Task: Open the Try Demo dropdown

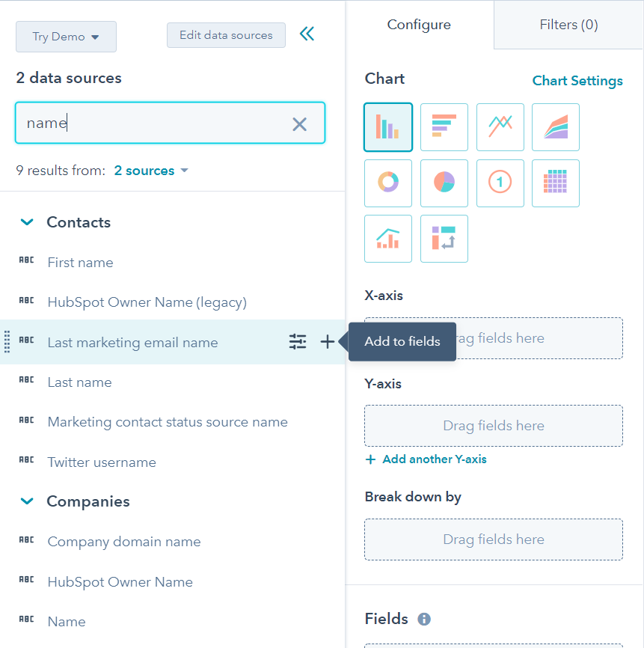Action: pos(66,37)
